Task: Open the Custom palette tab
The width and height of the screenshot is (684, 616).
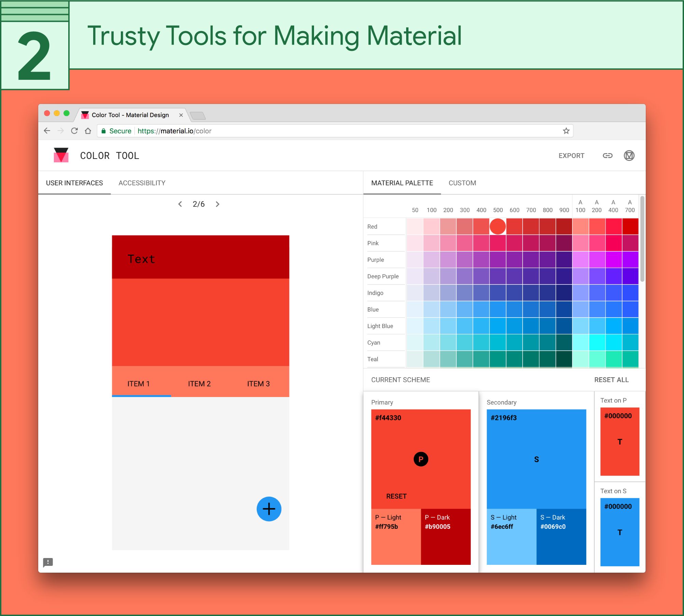Action: click(x=462, y=183)
